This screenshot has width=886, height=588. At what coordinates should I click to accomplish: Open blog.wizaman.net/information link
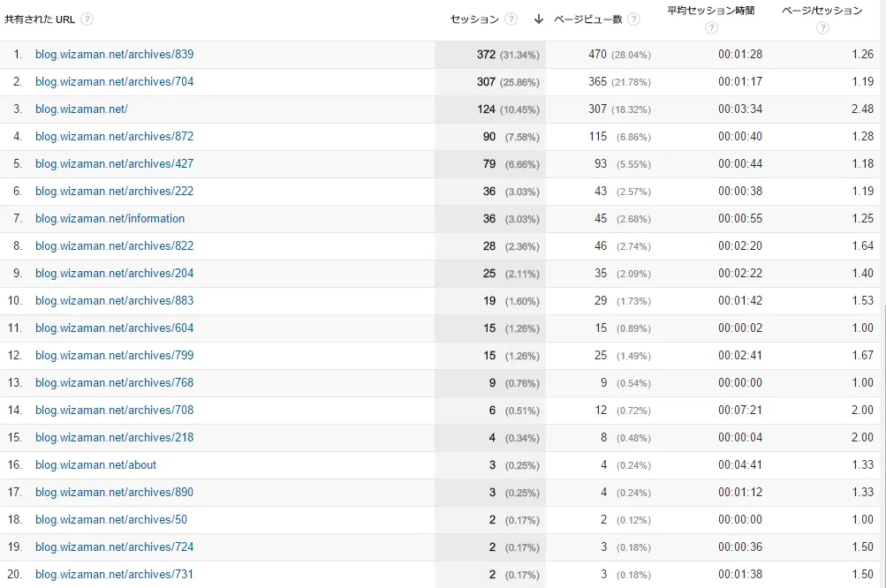(x=110, y=219)
